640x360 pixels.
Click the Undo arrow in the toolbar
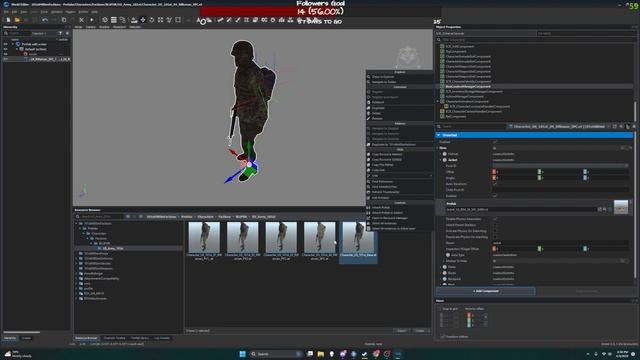click(44, 20)
